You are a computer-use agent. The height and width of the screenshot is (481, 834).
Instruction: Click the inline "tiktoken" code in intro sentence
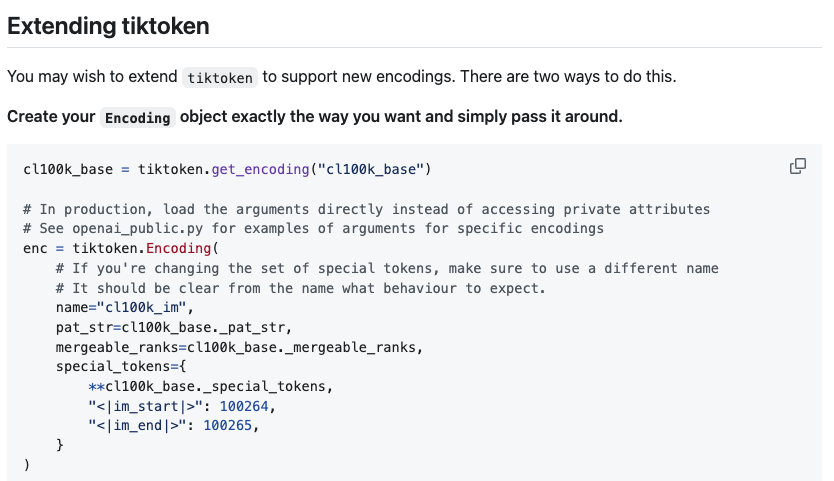coord(220,77)
